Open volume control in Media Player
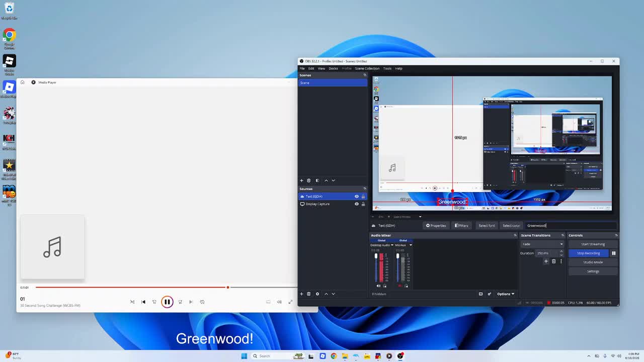The height and width of the screenshot is (362, 644). click(x=279, y=302)
